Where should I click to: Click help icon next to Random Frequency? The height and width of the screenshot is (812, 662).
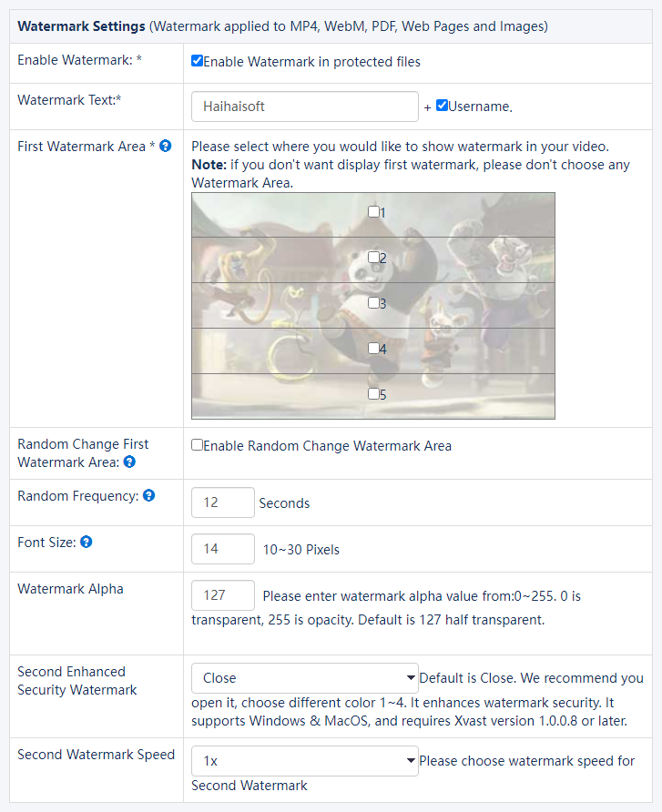point(148,496)
